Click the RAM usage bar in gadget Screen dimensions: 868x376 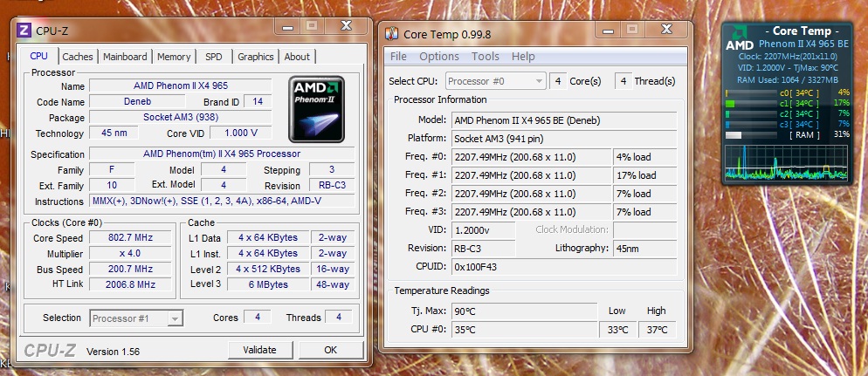(752, 135)
